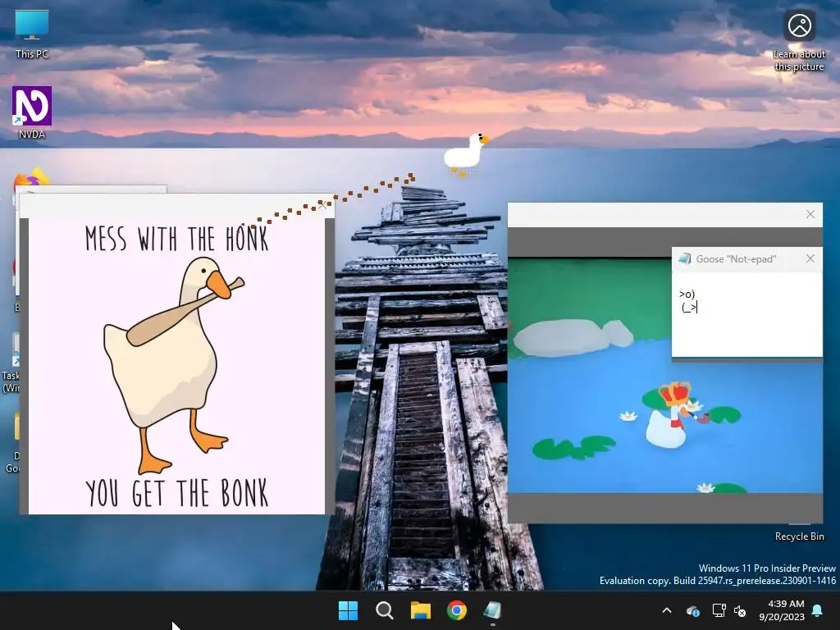Launch the NVDA desktop shortcut
The width and height of the screenshot is (840, 630).
click(x=32, y=112)
